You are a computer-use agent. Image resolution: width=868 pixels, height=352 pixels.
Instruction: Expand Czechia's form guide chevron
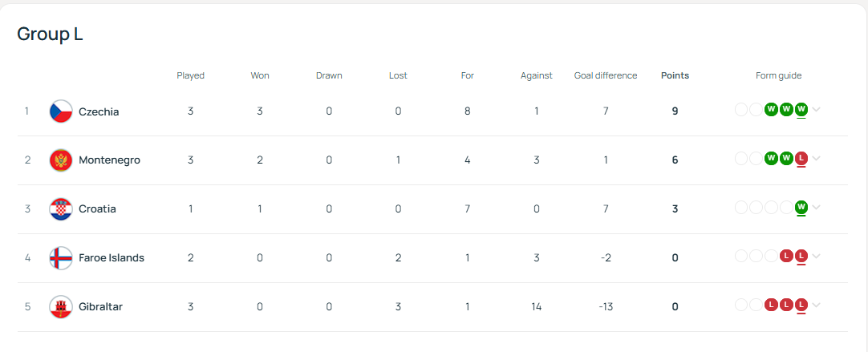(x=817, y=110)
